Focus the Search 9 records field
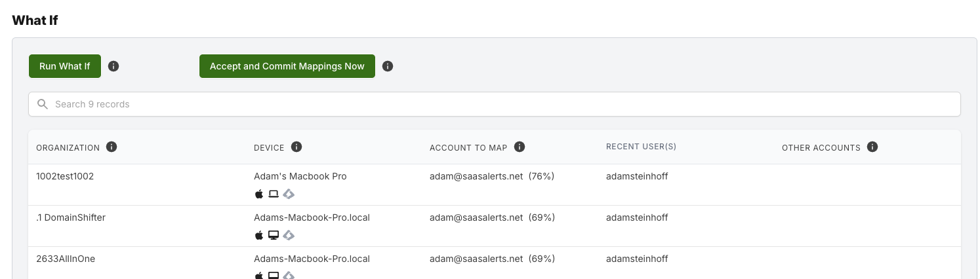Image resolution: width=980 pixels, height=279 pixels. pyautogui.click(x=495, y=104)
